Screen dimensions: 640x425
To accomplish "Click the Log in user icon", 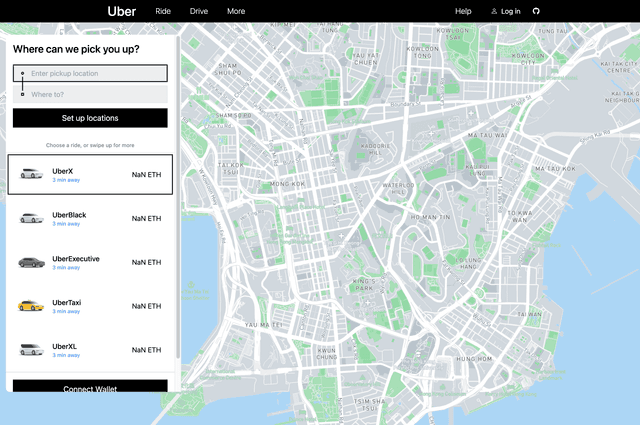I will click(494, 11).
